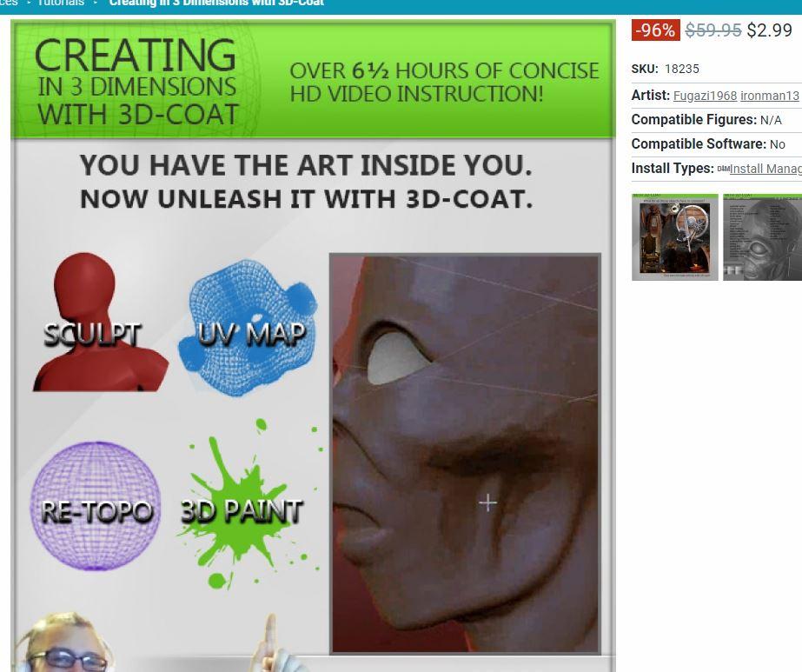Open artist Fugazi1968 page
Image resolution: width=802 pixels, height=672 pixels.
[x=705, y=96]
